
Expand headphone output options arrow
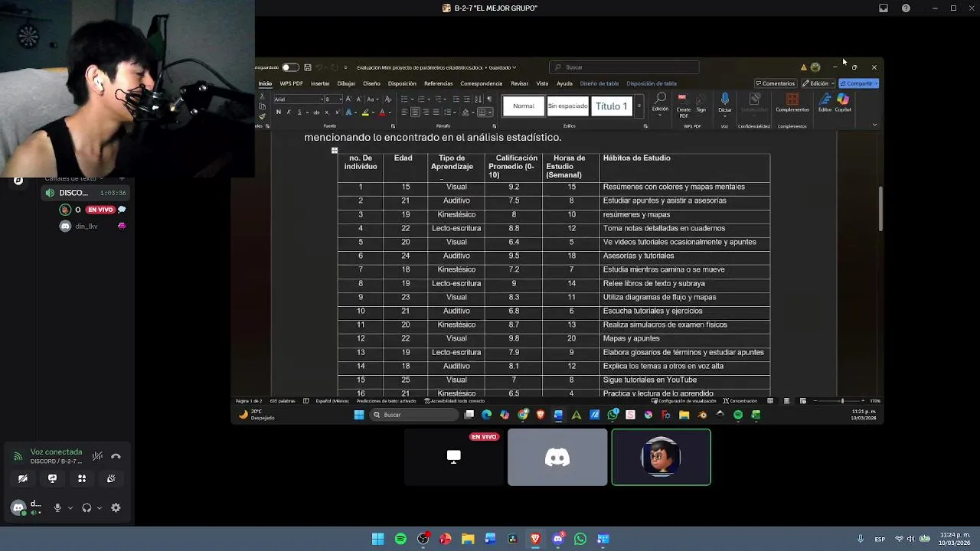pos(100,508)
